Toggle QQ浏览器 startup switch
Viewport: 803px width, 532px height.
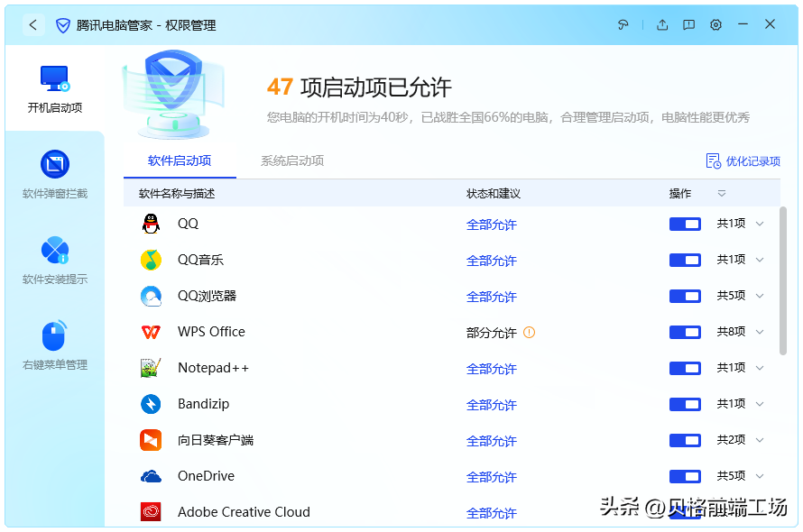[x=685, y=296]
